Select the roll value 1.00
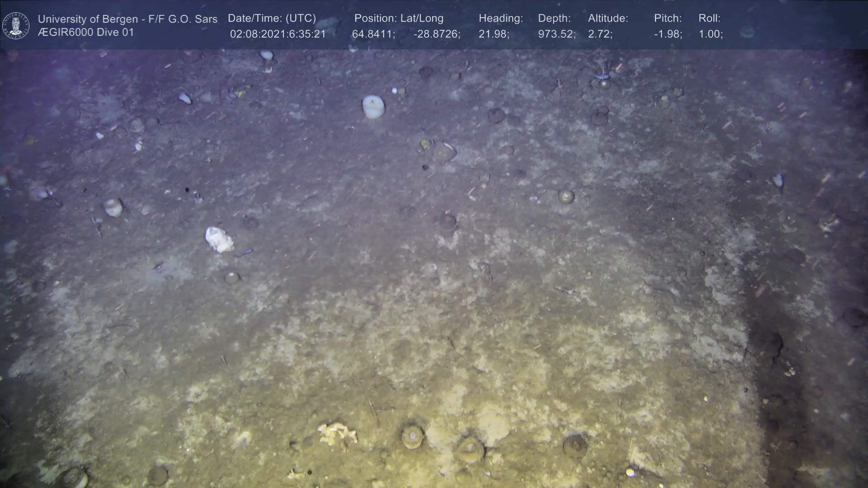Screen dimensions: 868x488 tap(710, 34)
